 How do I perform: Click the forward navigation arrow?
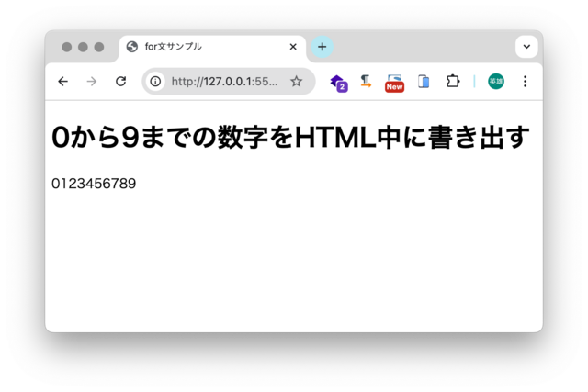[x=92, y=82]
